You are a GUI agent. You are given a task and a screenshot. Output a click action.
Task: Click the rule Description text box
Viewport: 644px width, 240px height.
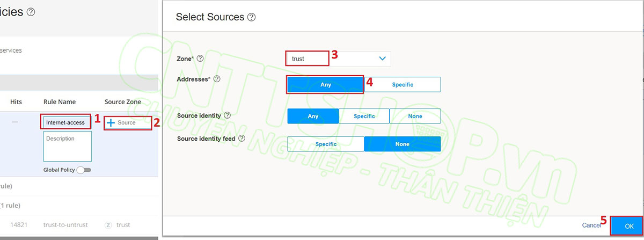(68, 146)
